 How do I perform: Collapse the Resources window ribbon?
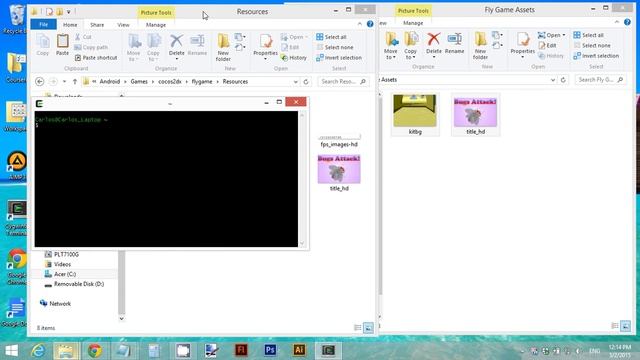[360, 24]
